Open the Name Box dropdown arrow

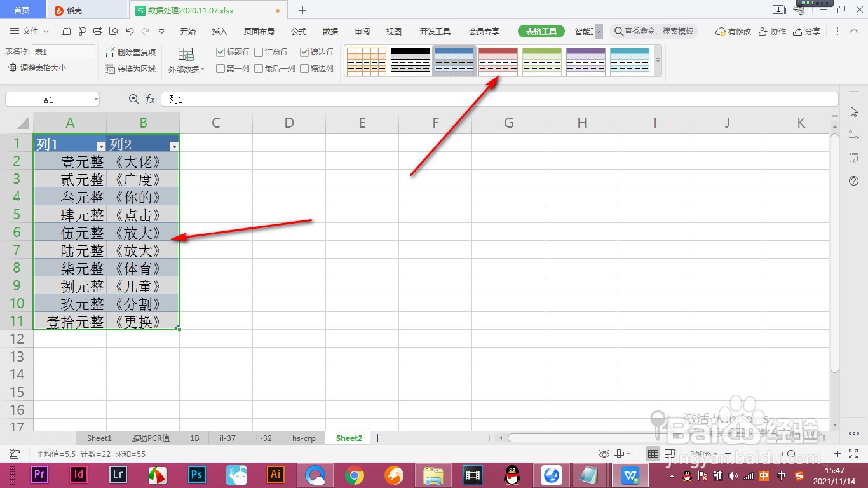(96, 100)
